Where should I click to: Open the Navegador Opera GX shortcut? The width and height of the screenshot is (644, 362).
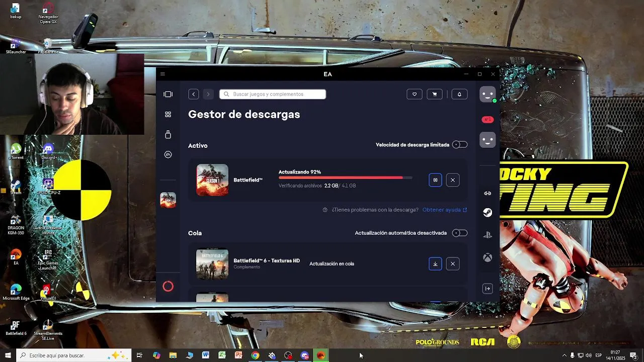point(48,13)
